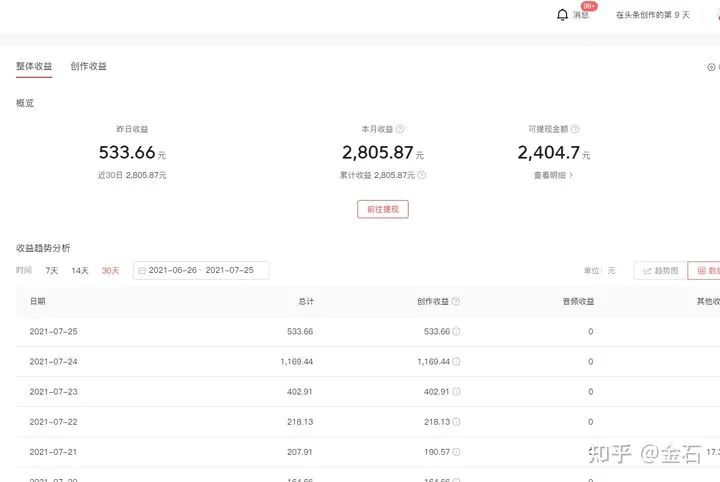Screen dimensions: 720x482
Task: Click info icon beside 190.57 creation income
Action: [x=456, y=452]
